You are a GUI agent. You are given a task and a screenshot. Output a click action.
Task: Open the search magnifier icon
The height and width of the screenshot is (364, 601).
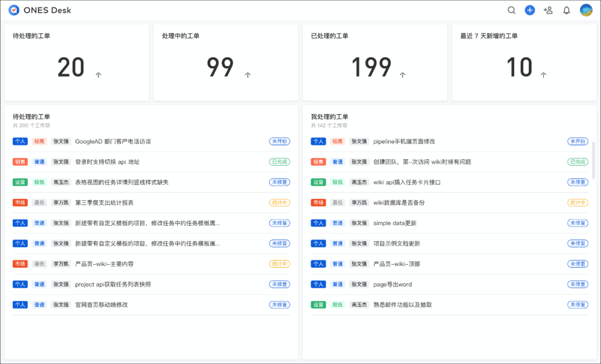click(511, 11)
